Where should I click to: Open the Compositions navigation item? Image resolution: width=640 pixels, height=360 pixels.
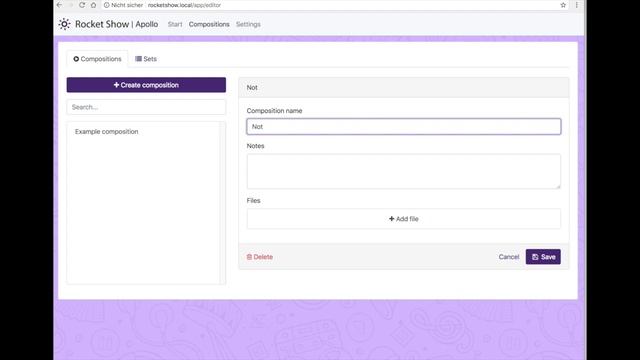coord(209,24)
